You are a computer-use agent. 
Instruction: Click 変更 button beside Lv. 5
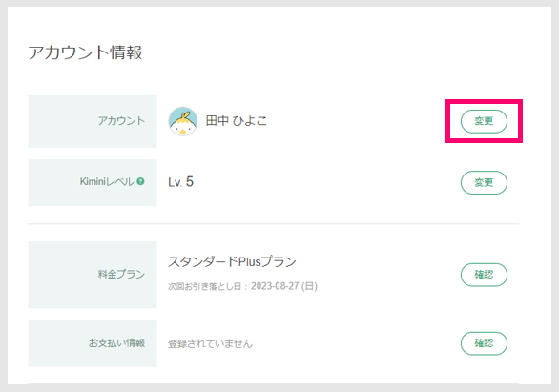click(x=484, y=182)
